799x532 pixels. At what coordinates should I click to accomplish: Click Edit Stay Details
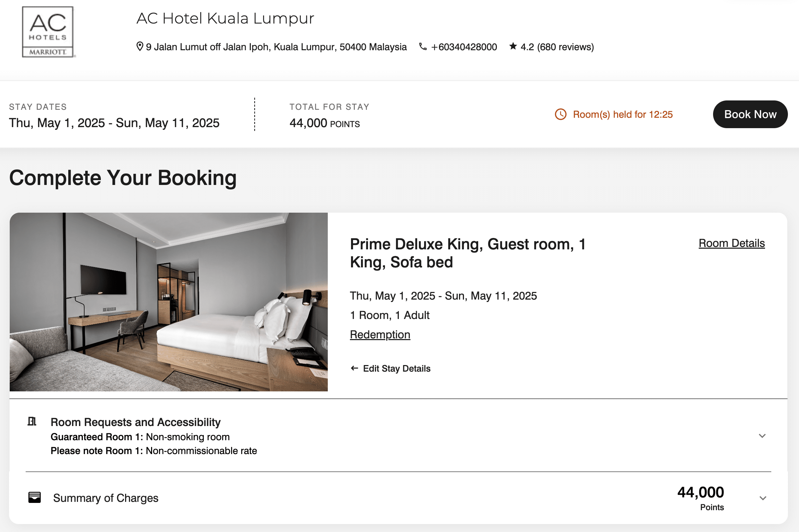[x=396, y=368]
